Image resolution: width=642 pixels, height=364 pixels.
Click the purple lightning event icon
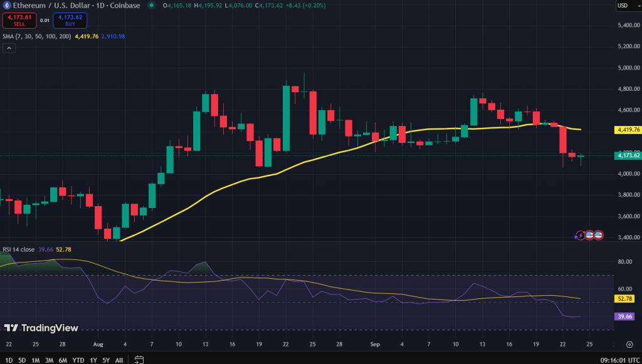[x=580, y=235]
